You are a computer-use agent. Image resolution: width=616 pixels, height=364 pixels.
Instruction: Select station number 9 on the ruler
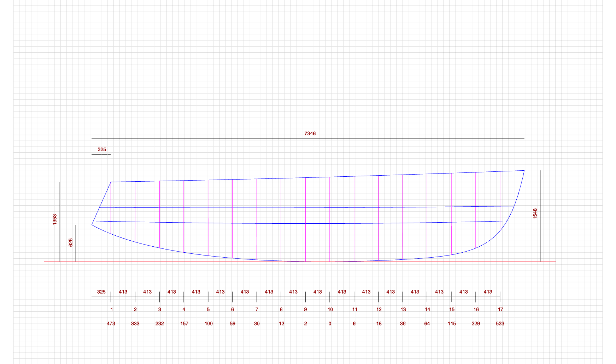click(x=305, y=309)
